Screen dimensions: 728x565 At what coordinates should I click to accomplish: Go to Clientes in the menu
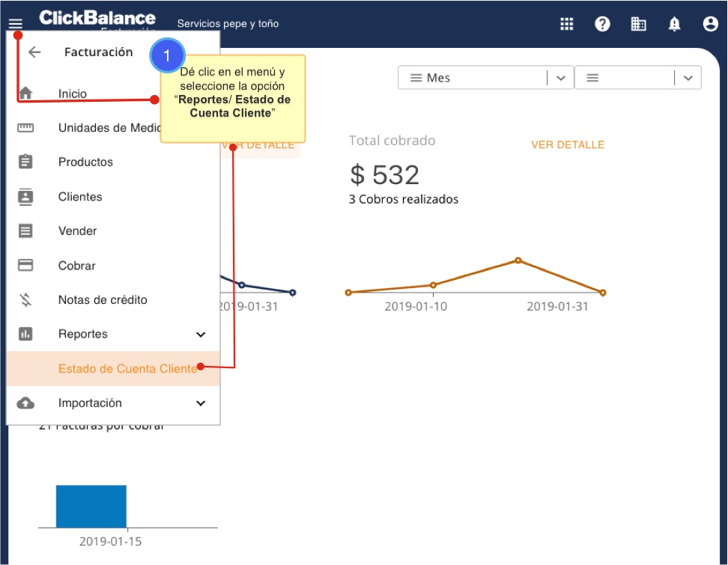coord(80,197)
